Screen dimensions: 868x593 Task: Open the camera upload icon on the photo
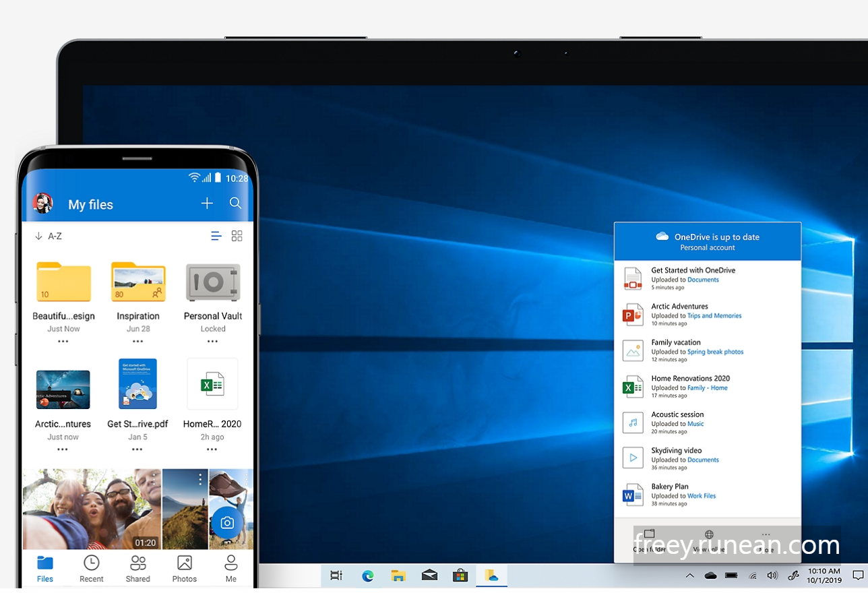pos(227,522)
